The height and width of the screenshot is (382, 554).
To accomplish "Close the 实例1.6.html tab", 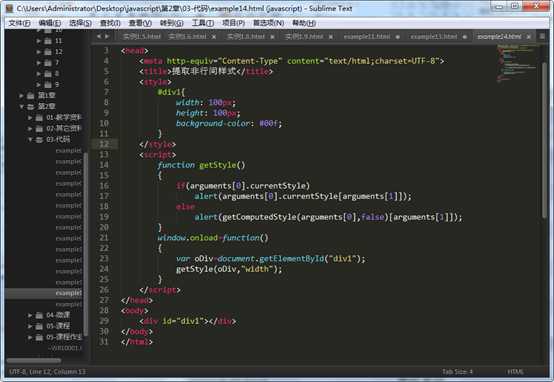I will tap(214, 37).
